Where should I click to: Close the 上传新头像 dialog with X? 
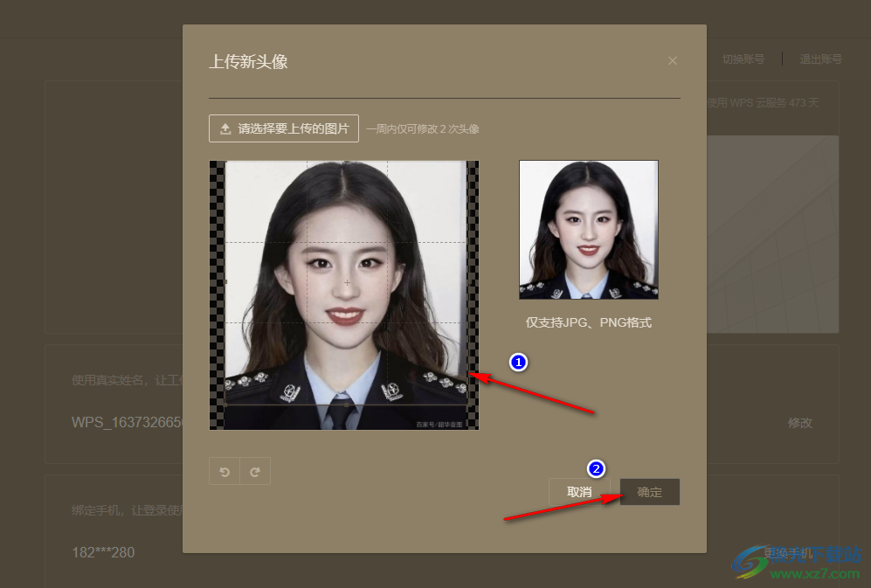pos(672,61)
